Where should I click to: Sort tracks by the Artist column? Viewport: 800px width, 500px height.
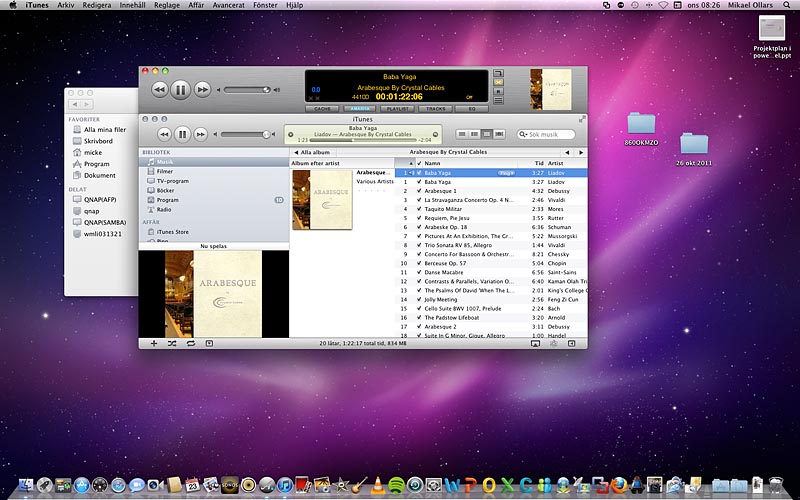[566, 163]
